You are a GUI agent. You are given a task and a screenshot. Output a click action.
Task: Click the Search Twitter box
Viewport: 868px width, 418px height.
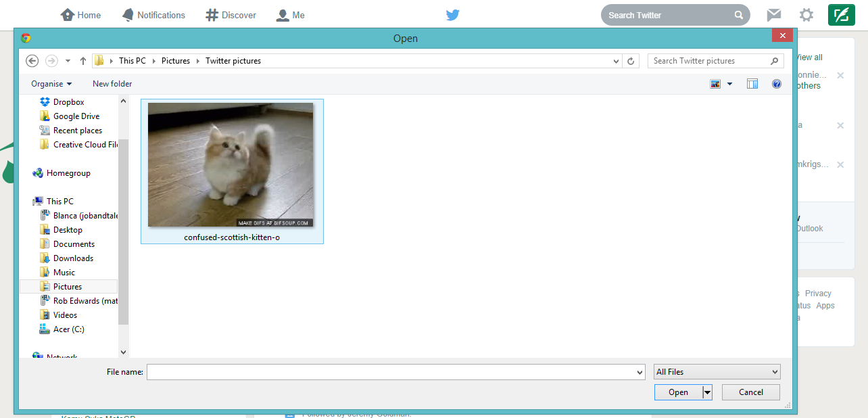tap(675, 15)
